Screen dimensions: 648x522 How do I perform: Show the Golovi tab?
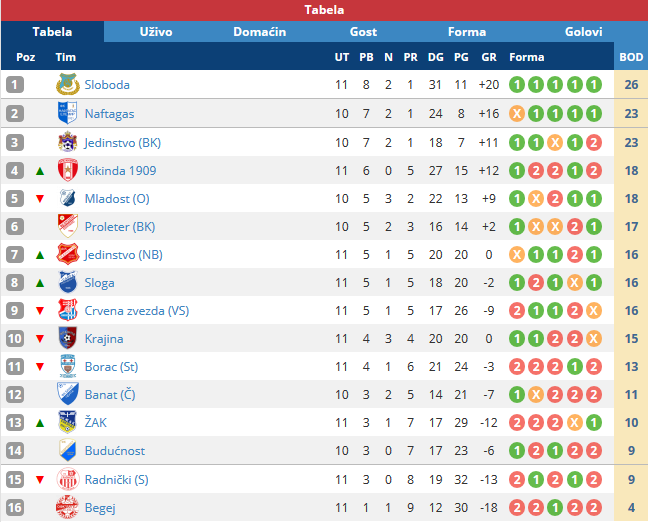(x=583, y=32)
